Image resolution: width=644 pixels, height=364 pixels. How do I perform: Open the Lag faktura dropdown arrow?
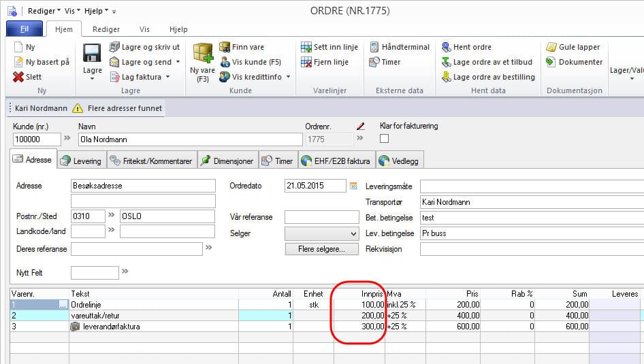[167, 77]
